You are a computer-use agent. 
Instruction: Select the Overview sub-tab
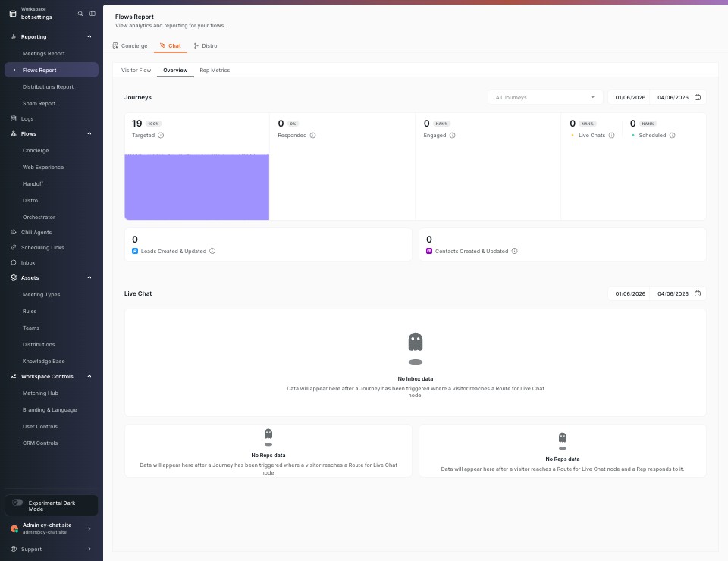(x=175, y=70)
